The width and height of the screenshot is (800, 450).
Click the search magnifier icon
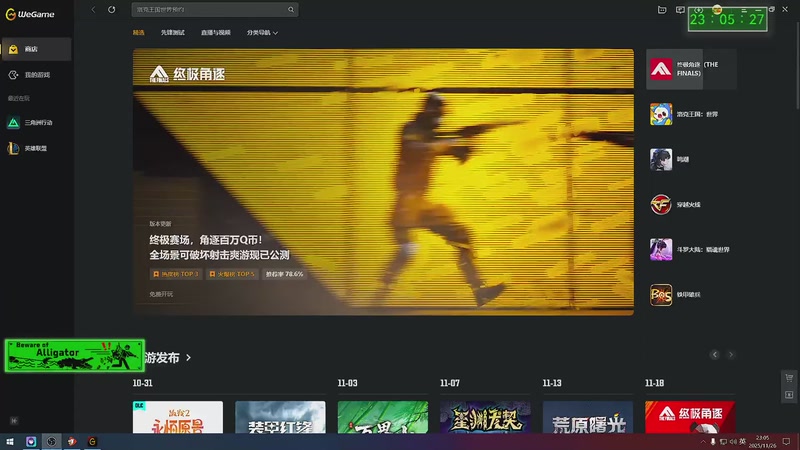point(291,9)
